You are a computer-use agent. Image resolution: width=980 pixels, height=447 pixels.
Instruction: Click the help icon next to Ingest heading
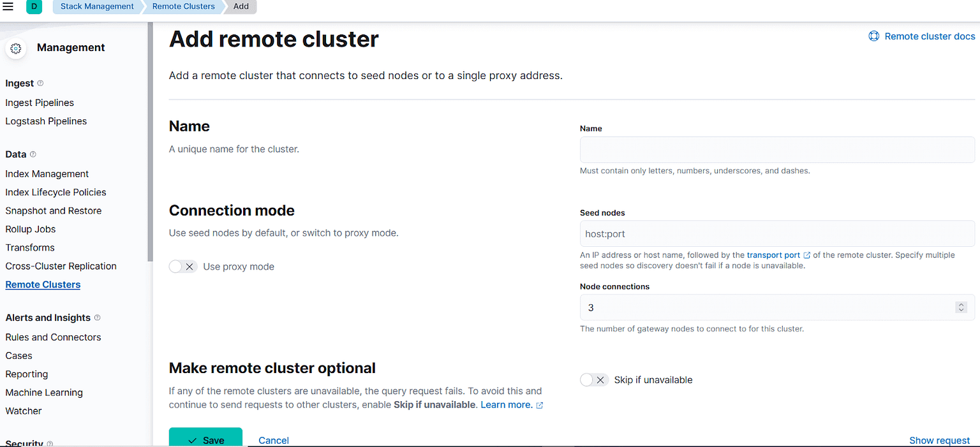(40, 83)
